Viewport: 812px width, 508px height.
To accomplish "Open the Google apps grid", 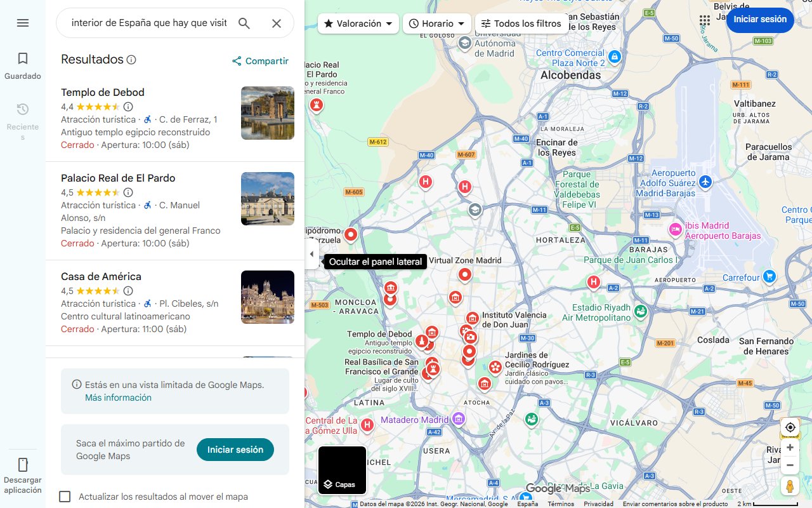I will pos(705,20).
